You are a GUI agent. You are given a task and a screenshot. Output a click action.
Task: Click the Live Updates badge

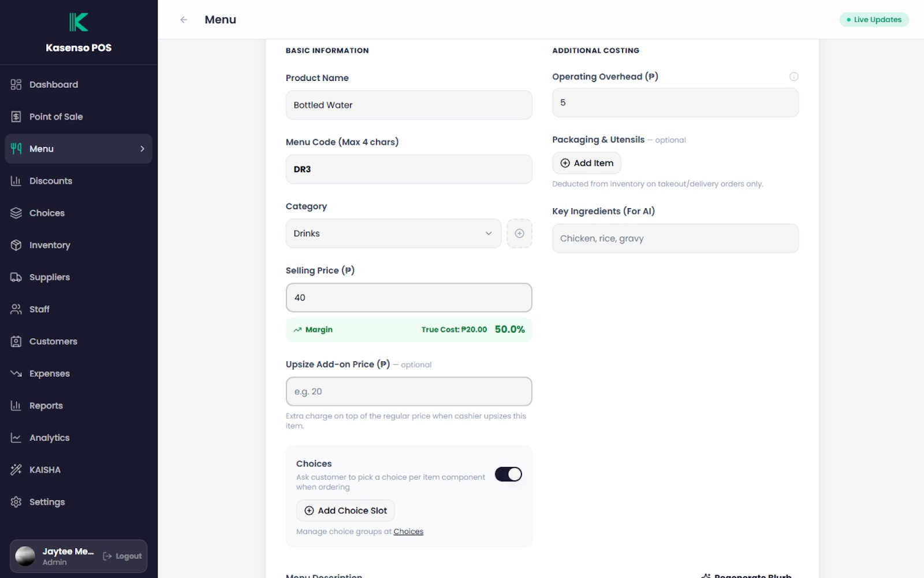[x=874, y=20]
